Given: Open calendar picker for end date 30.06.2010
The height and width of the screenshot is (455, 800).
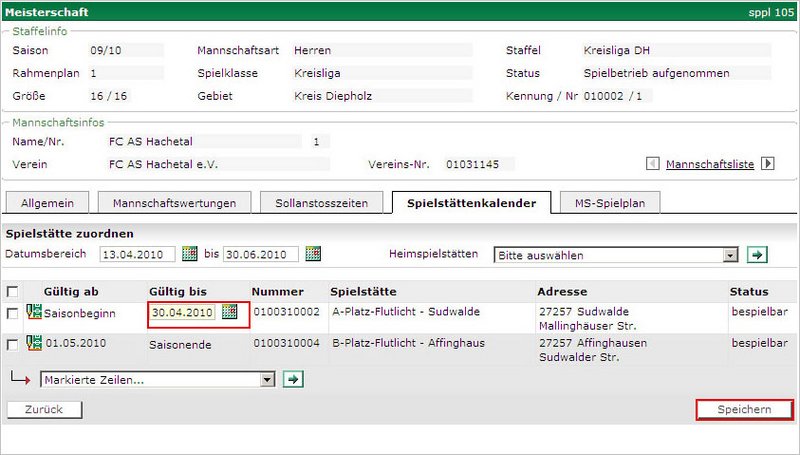Looking at the screenshot, I should pyautogui.click(x=313, y=254).
